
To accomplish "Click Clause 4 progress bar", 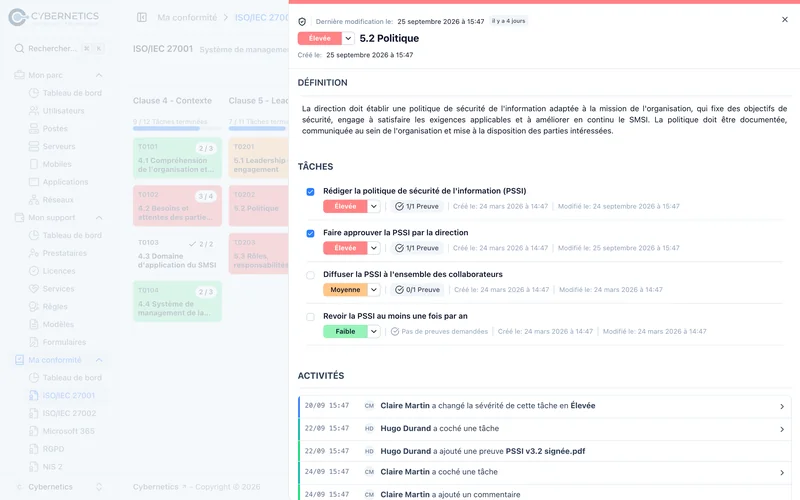I will click(x=177, y=129).
